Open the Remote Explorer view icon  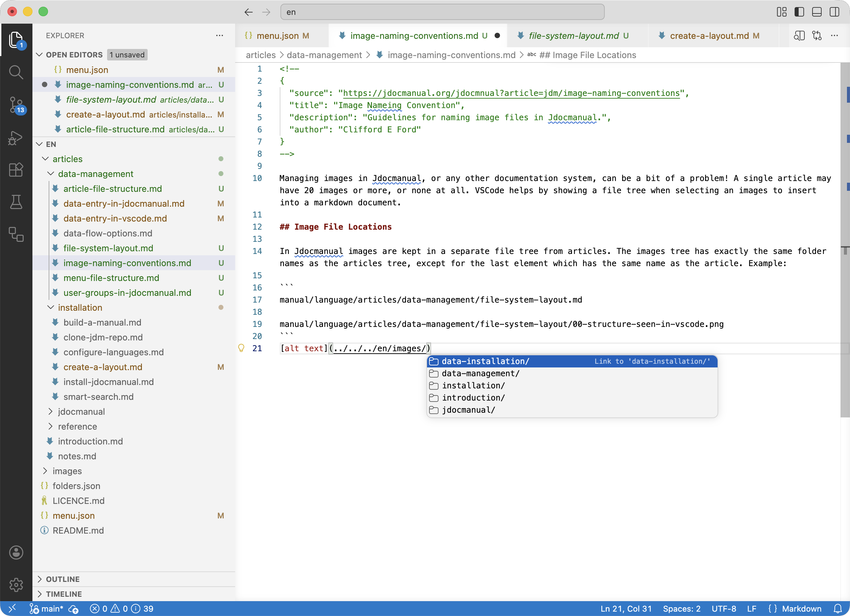[16, 235]
